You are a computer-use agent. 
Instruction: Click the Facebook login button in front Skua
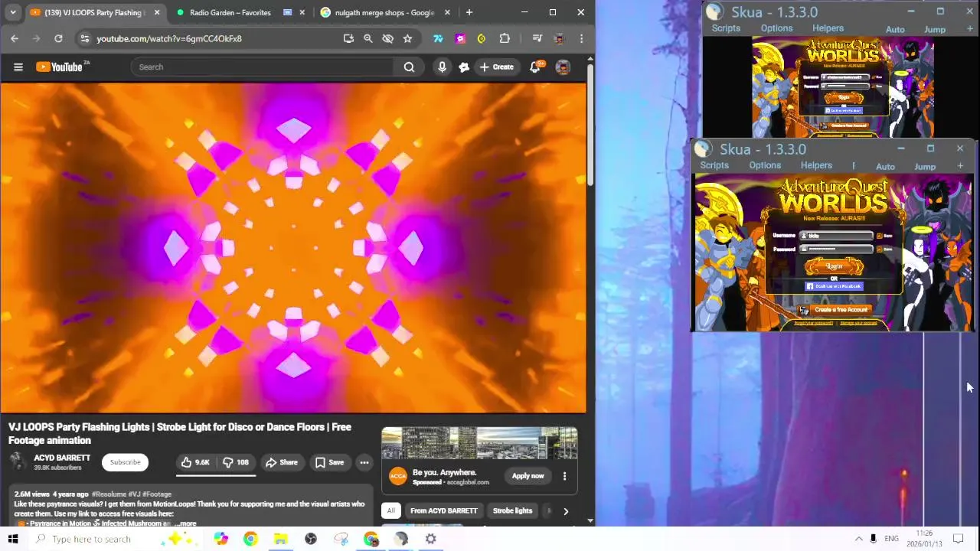(834, 286)
